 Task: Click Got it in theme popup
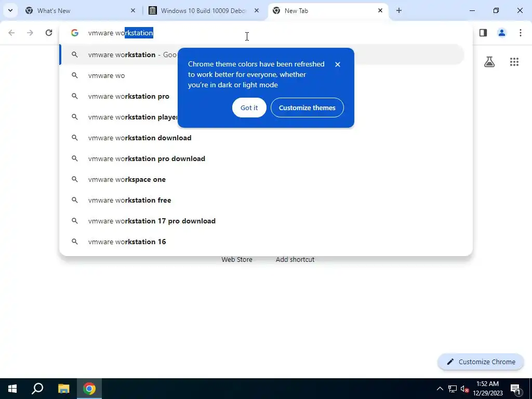249,108
